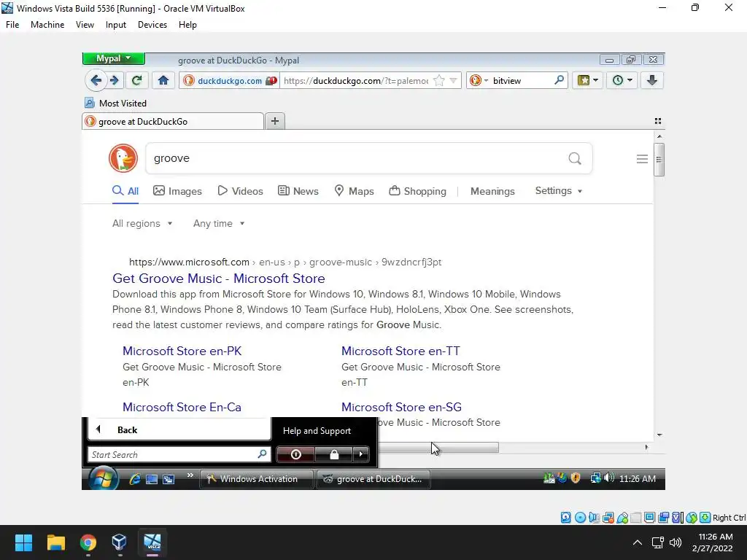Open the Most Visited bookmarks folder
747x560 pixels.
(116, 103)
